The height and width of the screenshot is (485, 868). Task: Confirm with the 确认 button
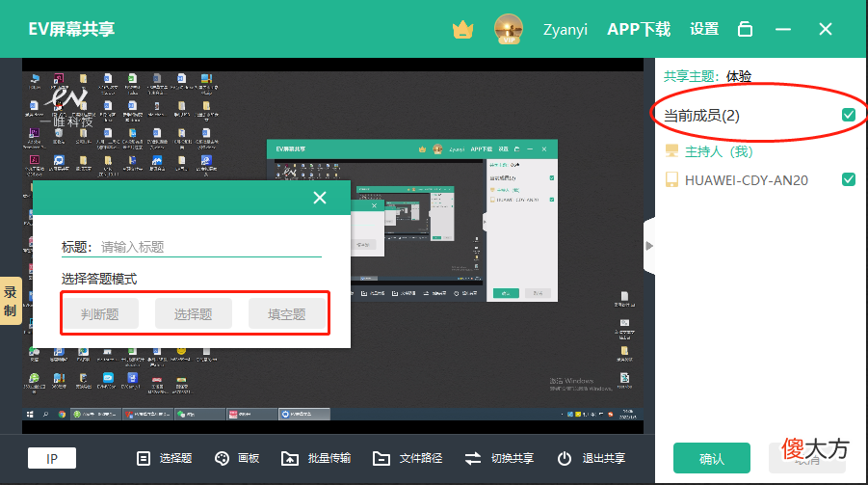click(711, 458)
